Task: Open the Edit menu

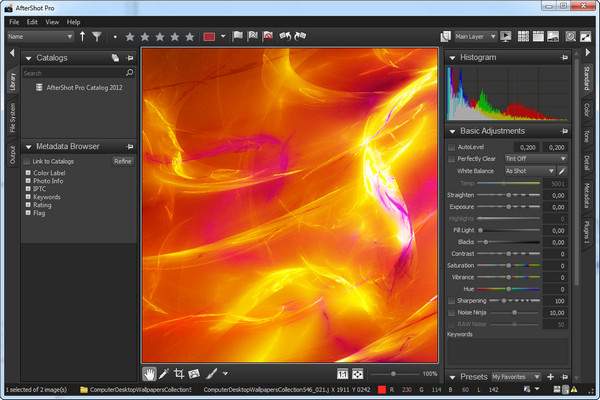Action: pos(33,21)
